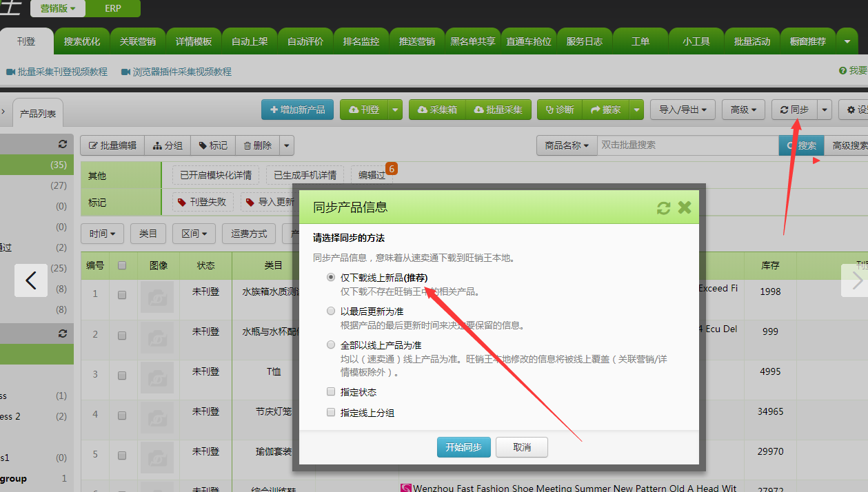Select the 仅下载线上新品(推荐) radio option
The image size is (868, 492).
click(331, 278)
